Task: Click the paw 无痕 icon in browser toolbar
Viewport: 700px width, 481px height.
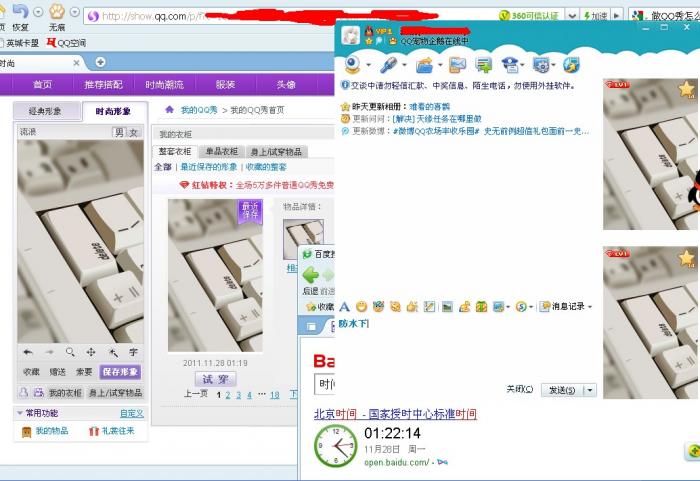Action: [57, 11]
